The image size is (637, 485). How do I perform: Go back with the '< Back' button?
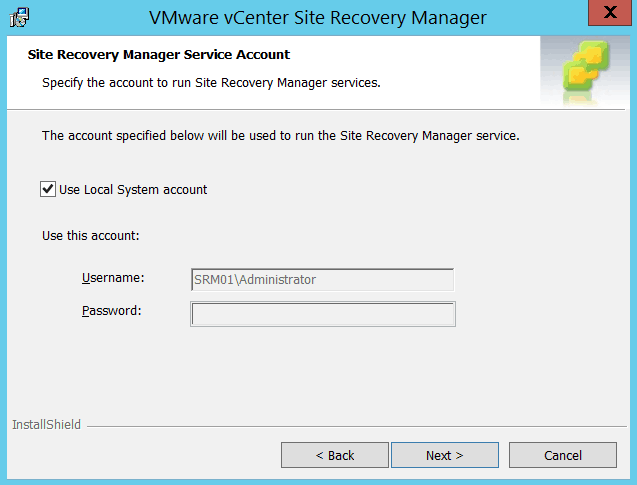[x=334, y=455]
